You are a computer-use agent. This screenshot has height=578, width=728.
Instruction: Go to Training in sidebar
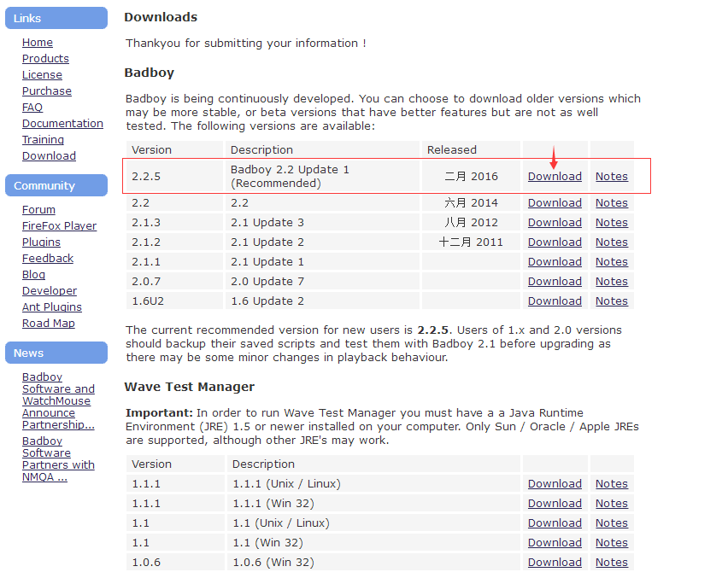point(43,140)
